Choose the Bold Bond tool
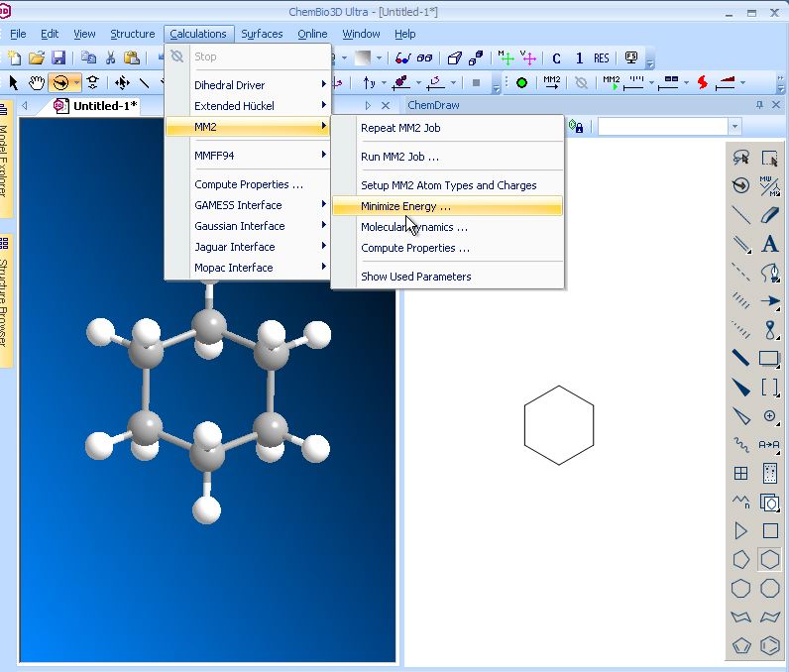The height and width of the screenshot is (672, 789). point(740,358)
